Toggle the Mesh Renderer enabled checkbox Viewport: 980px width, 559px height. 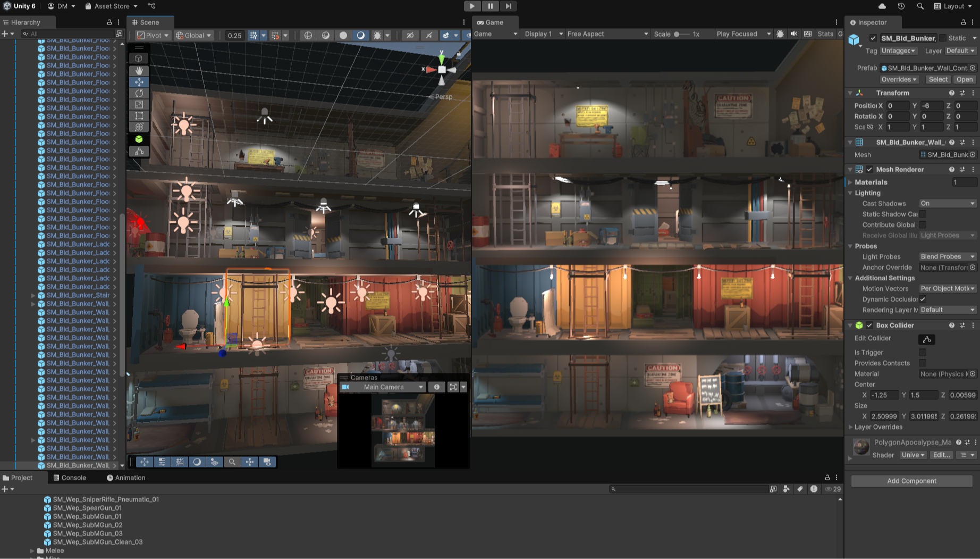pyautogui.click(x=869, y=169)
